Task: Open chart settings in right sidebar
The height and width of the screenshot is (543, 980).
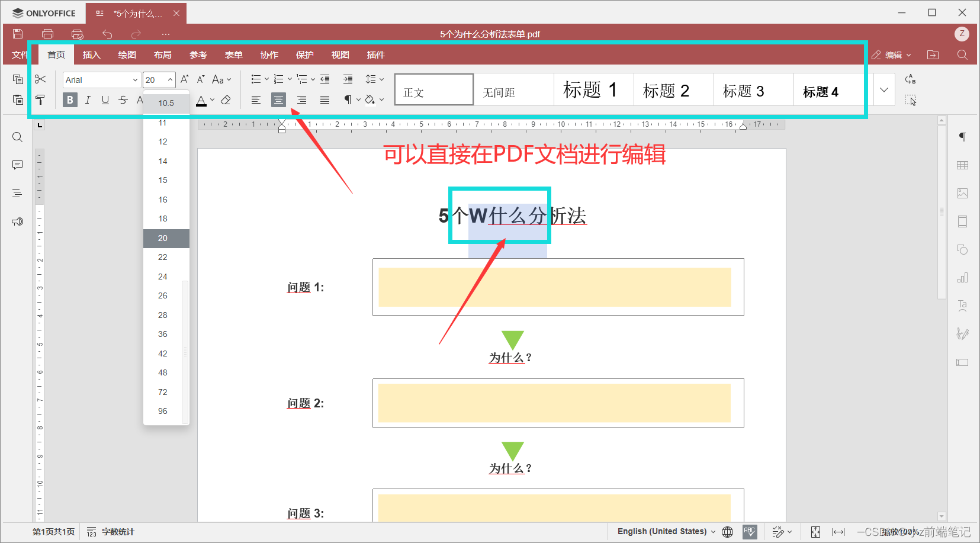Action: 963,278
